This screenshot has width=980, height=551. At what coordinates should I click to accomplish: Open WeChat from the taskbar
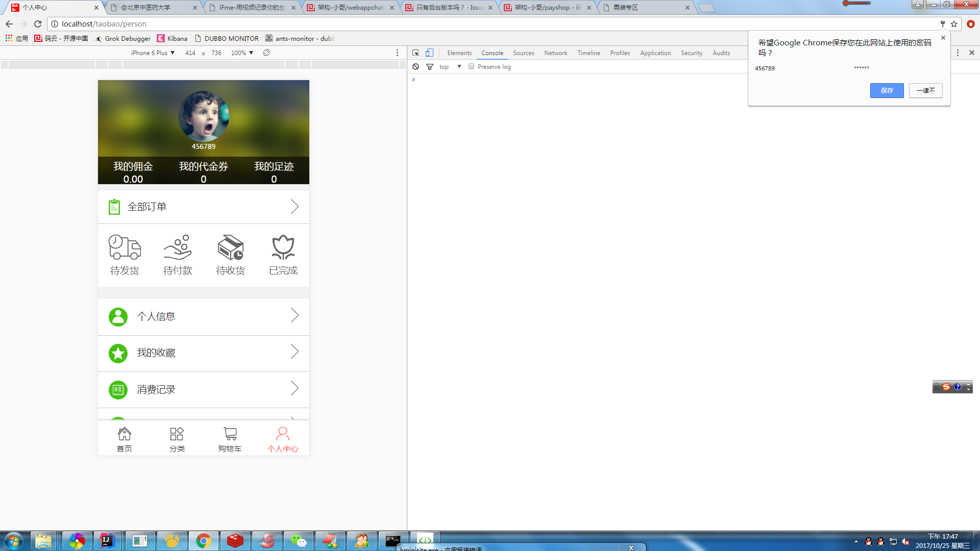299,541
